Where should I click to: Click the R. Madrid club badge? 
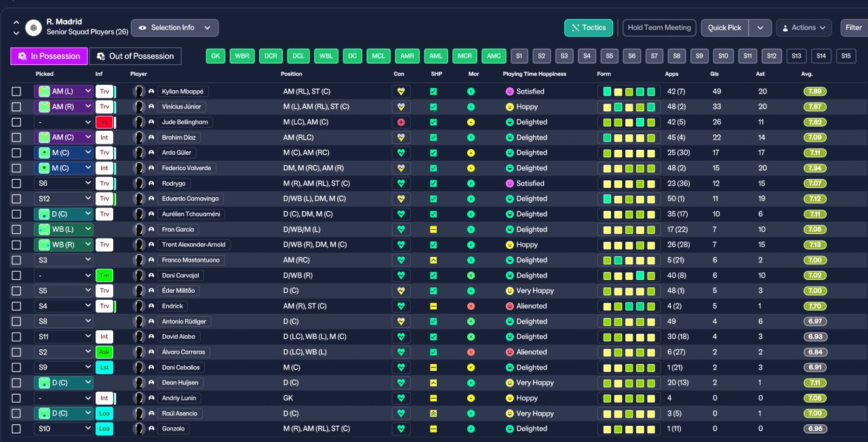click(33, 27)
